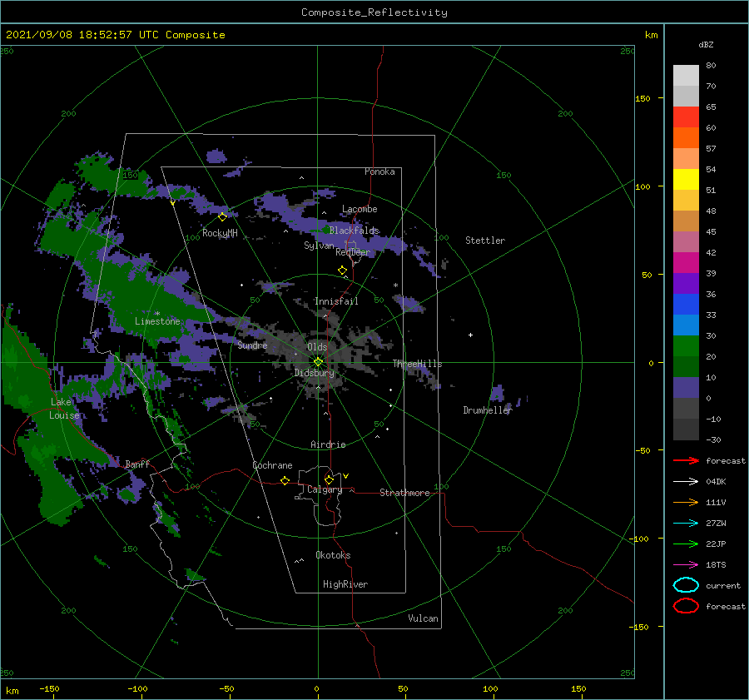Viewport: 749px width, 700px height.
Task: Click the red forecast ellipse icon
Action: [x=686, y=606]
